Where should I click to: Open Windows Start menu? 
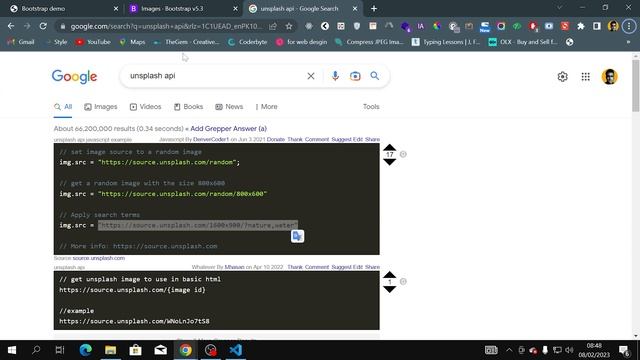(12, 350)
